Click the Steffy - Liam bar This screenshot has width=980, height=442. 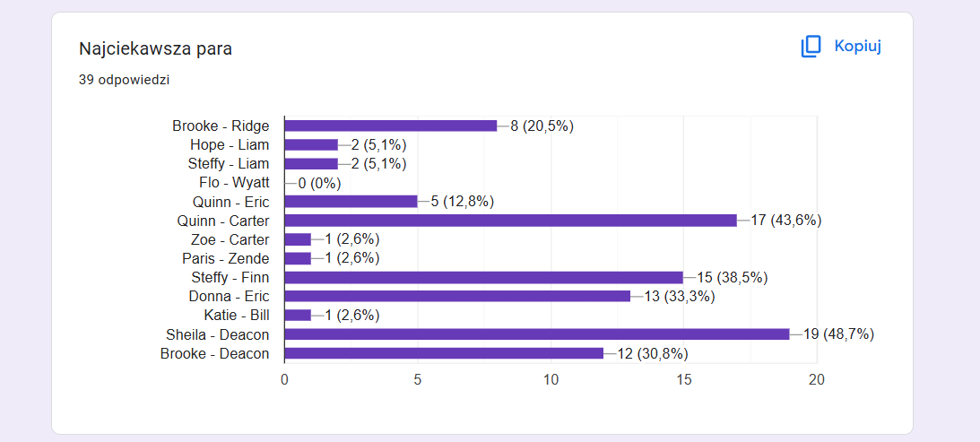[x=311, y=164]
